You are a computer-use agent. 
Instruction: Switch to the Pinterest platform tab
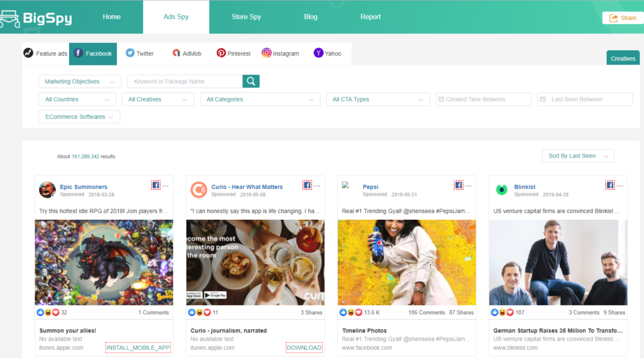(x=234, y=53)
